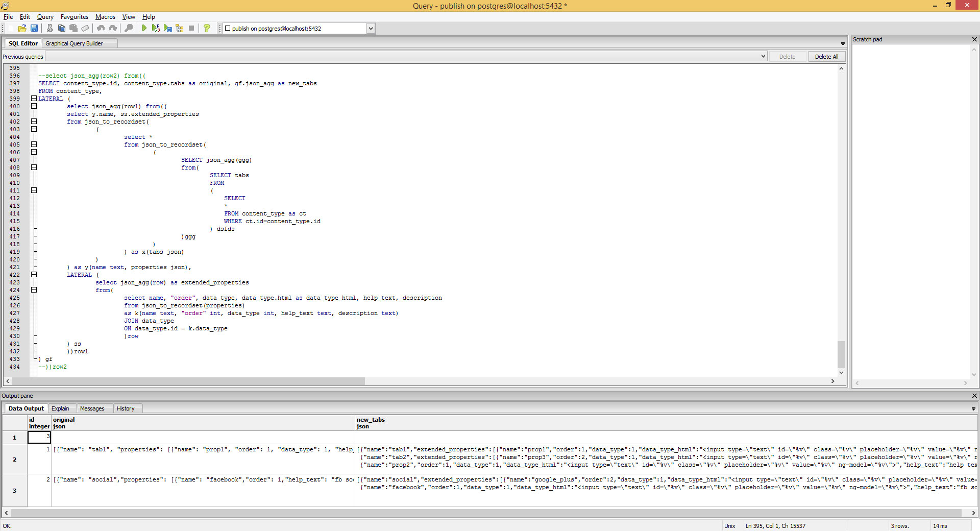The height and width of the screenshot is (531, 980).
Task: Open the editor tab list arrow
Action: click(843, 44)
